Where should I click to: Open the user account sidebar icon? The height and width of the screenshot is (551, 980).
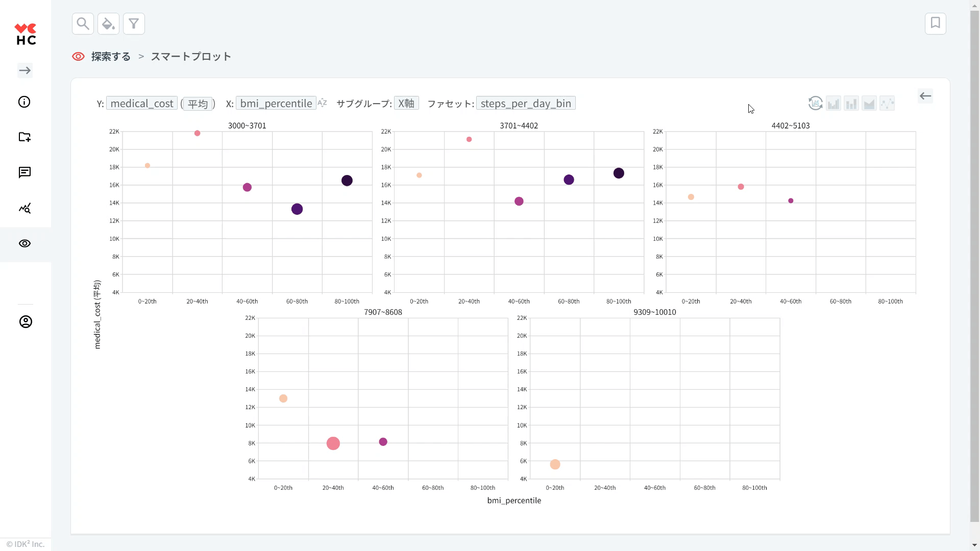click(26, 322)
